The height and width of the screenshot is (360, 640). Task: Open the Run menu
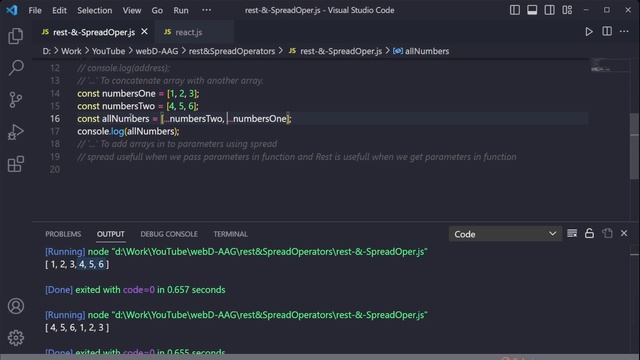[181, 11]
